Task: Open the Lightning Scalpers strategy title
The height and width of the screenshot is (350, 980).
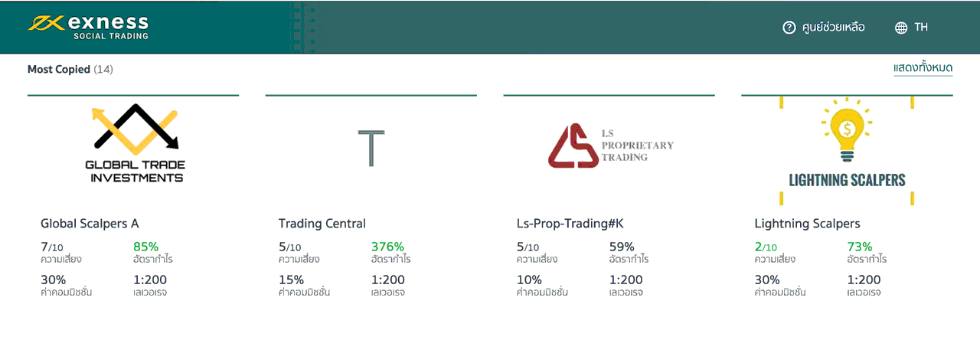Action: [807, 224]
